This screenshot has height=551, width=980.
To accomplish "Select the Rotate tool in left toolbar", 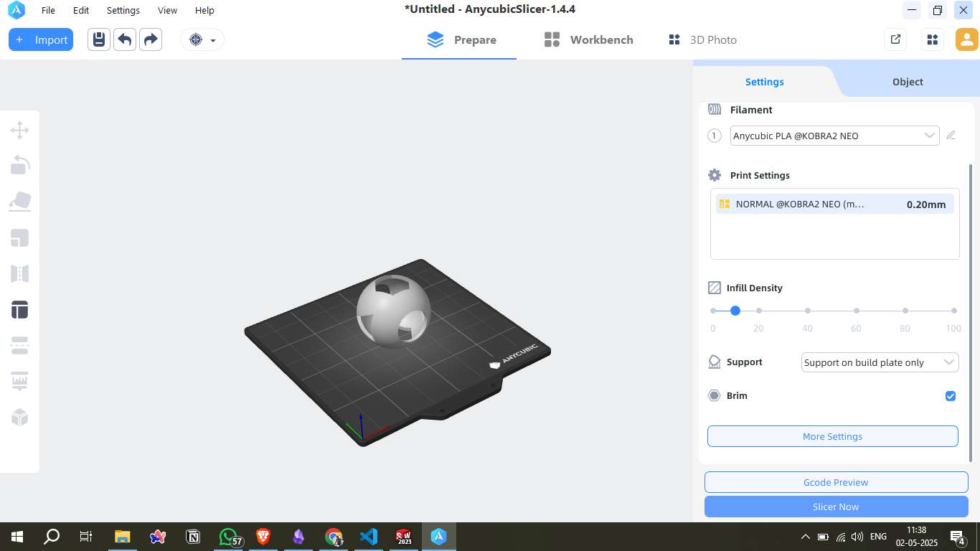I will point(19,166).
